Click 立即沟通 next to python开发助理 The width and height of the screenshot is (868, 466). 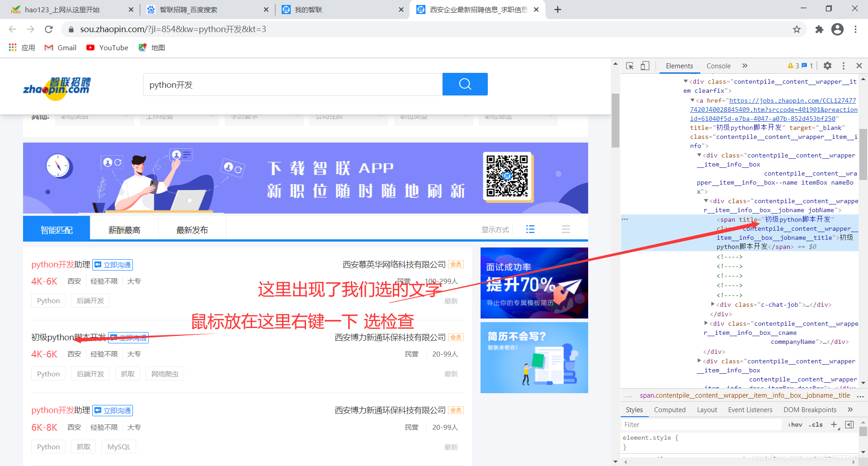[x=112, y=265]
